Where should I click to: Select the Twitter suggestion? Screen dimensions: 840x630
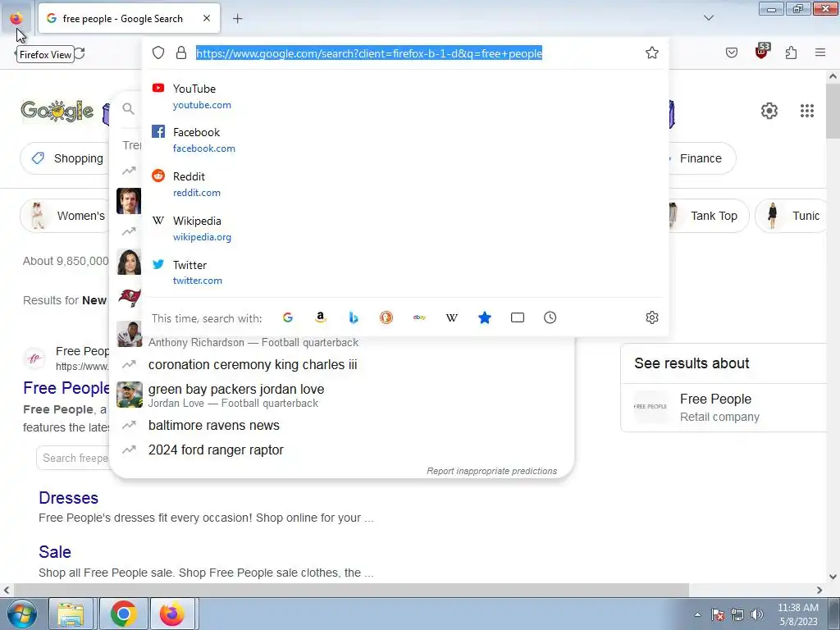coord(405,272)
